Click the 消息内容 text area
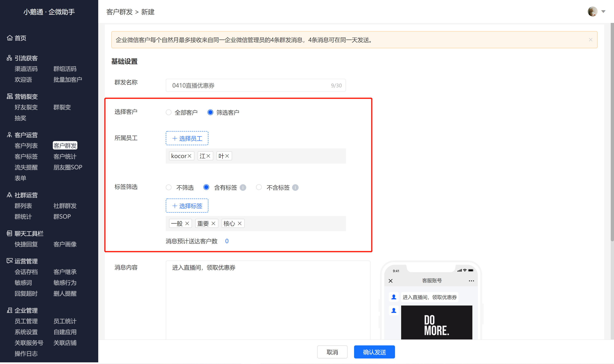This screenshot has height=364, width=614. pyautogui.click(x=268, y=300)
